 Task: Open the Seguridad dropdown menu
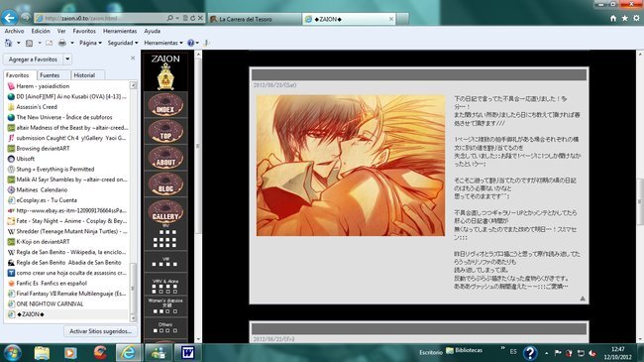(123, 43)
